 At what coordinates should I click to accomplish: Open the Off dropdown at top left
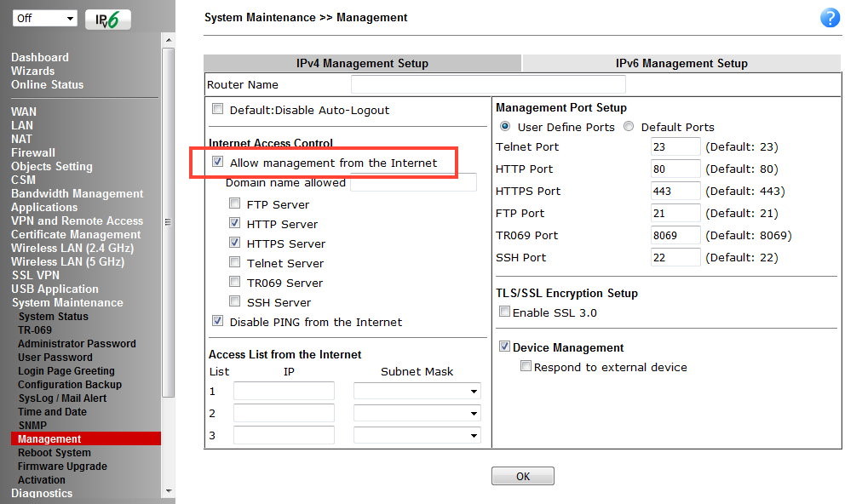click(x=44, y=19)
